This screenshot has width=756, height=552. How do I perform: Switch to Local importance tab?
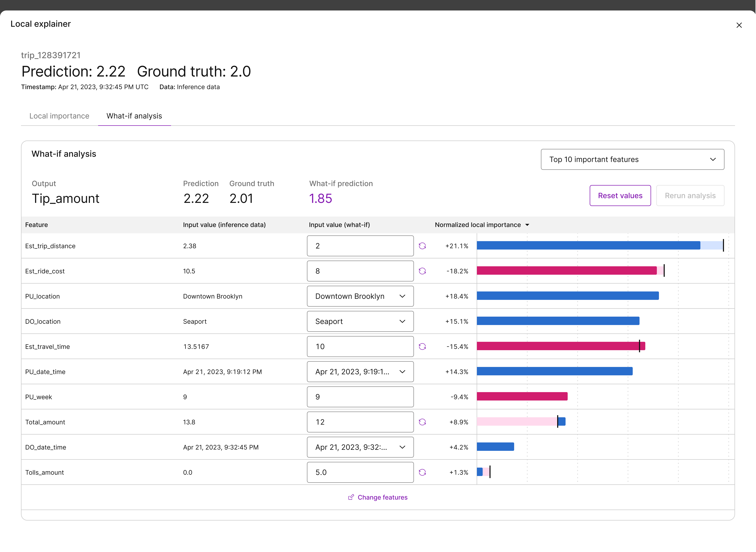59,116
